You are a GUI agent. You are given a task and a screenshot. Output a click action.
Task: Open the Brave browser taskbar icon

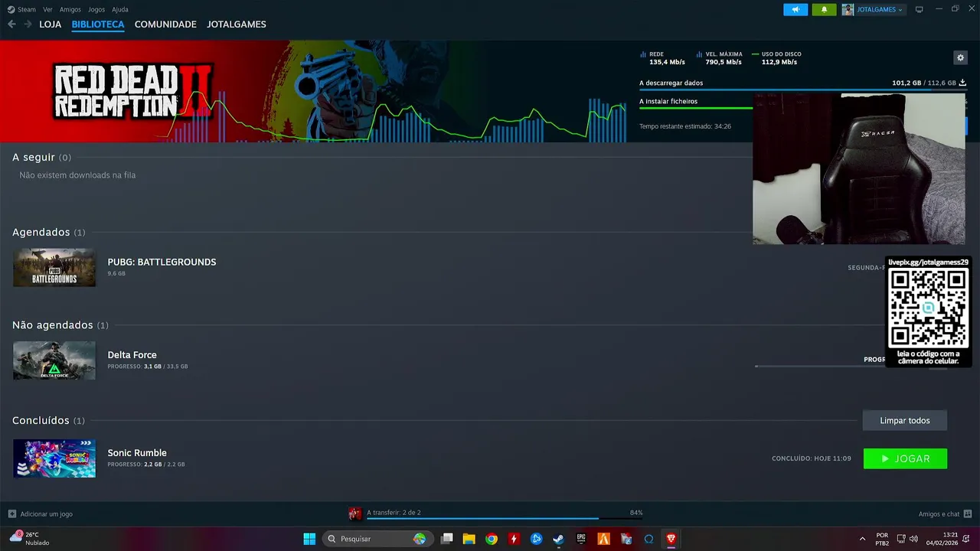pyautogui.click(x=671, y=539)
